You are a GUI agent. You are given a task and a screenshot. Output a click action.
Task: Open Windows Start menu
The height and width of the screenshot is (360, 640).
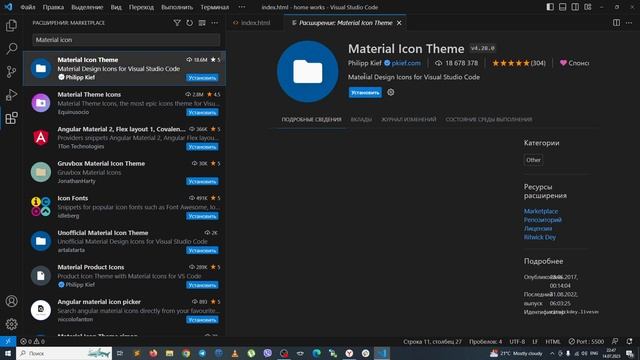8,353
